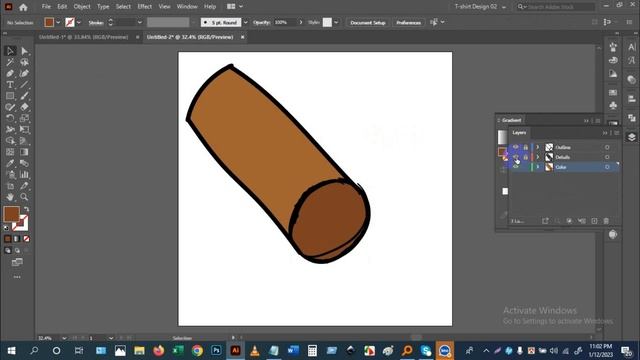
Task: Select the Paintbrush tool
Action: pyautogui.click(x=24, y=96)
